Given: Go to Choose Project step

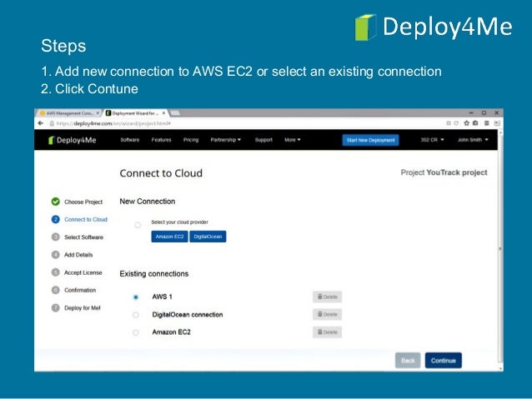Looking at the screenshot, I should pos(83,202).
